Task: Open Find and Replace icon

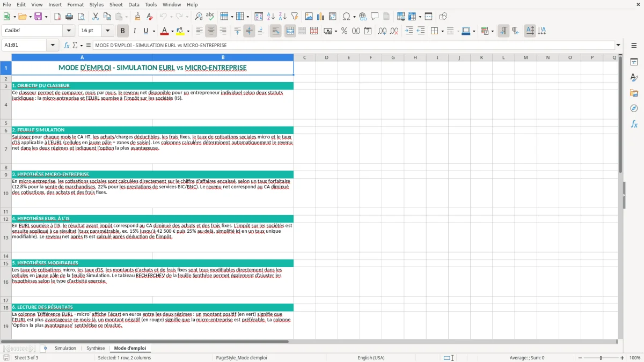Action: (x=199, y=17)
